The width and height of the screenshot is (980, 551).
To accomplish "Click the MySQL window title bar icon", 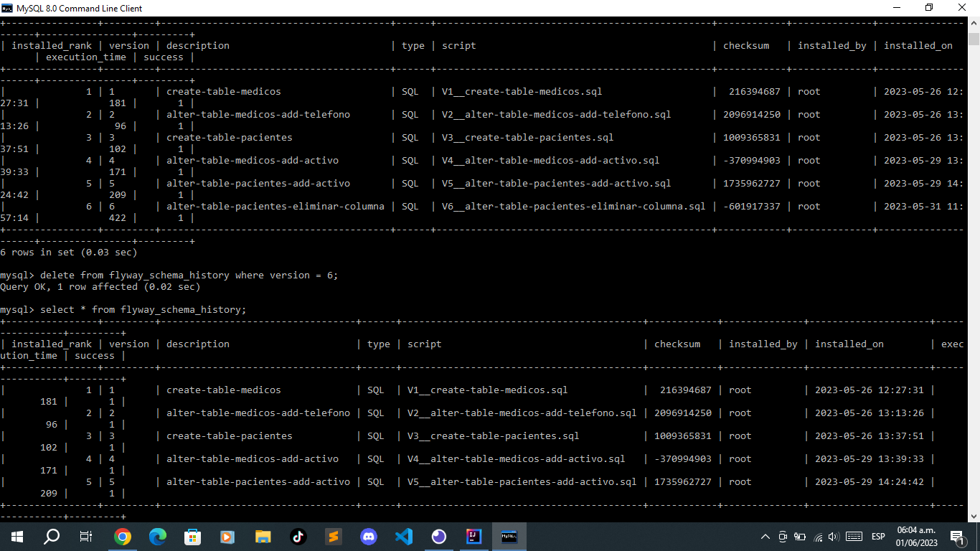I will click(8, 8).
